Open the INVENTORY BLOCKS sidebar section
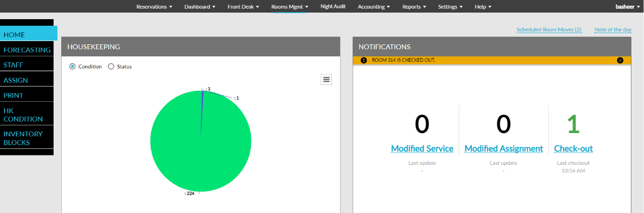Screen dimensions: 644x213 [27, 138]
